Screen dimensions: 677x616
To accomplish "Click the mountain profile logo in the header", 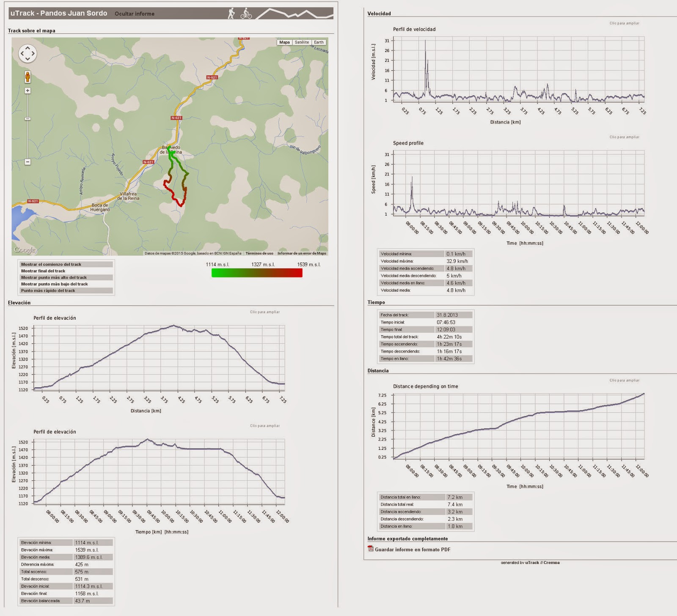I will coord(295,13).
